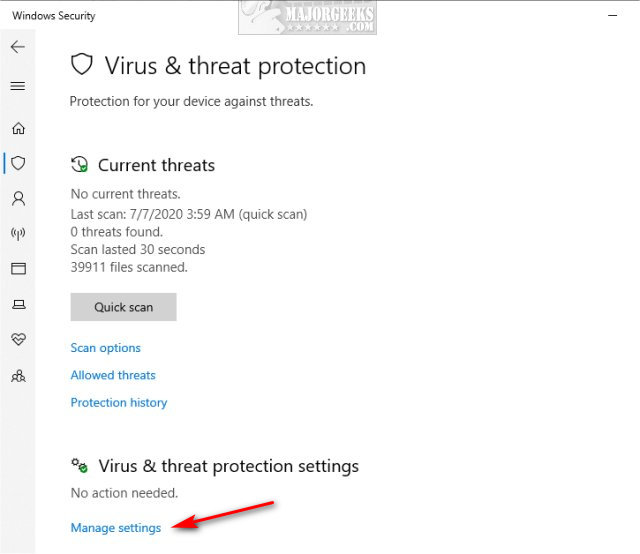Expand the hamburger navigation menu
This screenshot has width=640, height=554.
(17, 86)
